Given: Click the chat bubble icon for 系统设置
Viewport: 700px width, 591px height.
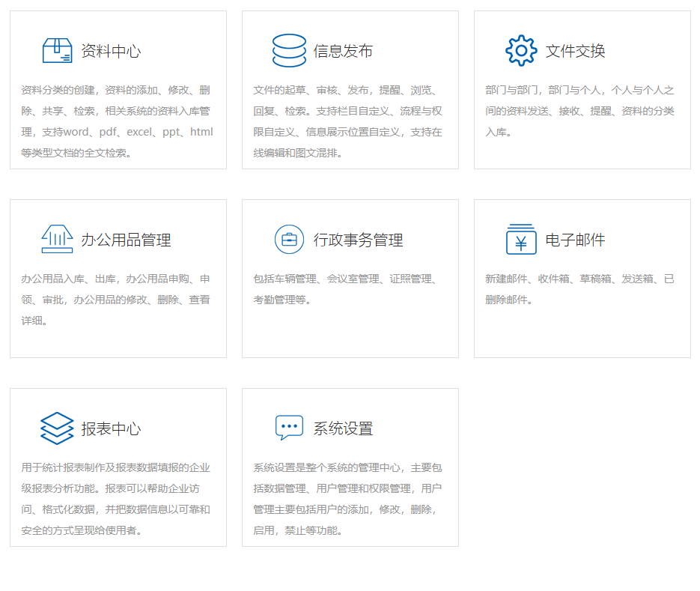Looking at the screenshot, I should click(289, 428).
